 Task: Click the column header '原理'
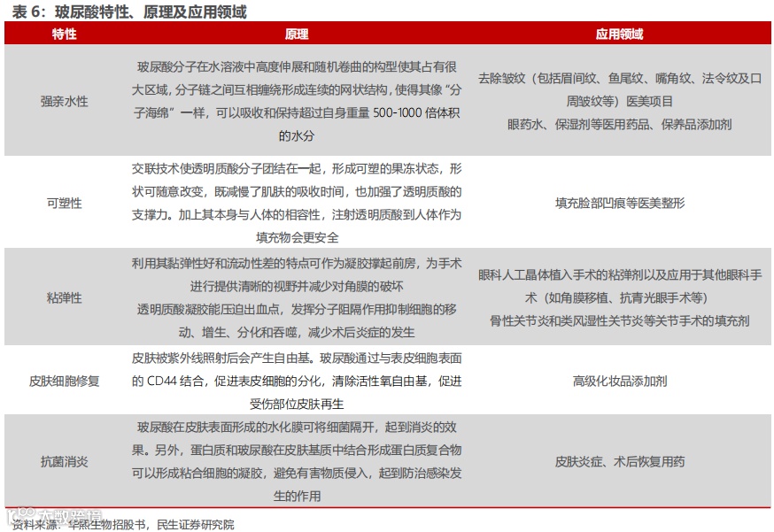click(297, 34)
